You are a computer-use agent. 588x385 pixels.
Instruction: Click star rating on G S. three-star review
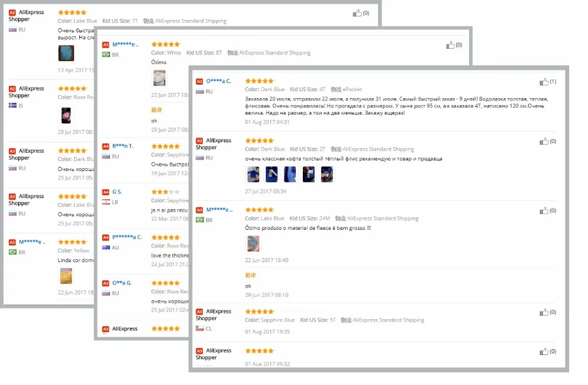pos(166,192)
